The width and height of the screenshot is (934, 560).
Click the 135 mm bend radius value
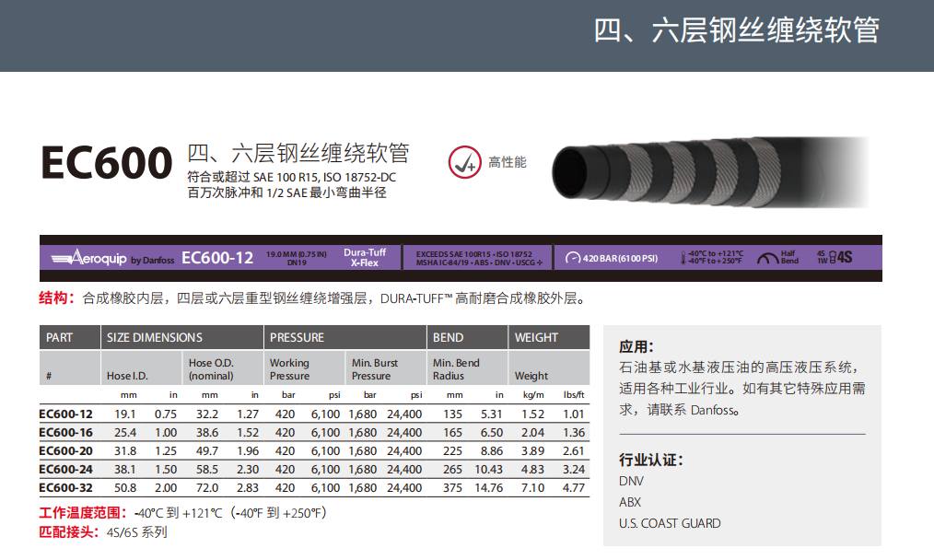(452, 414)
